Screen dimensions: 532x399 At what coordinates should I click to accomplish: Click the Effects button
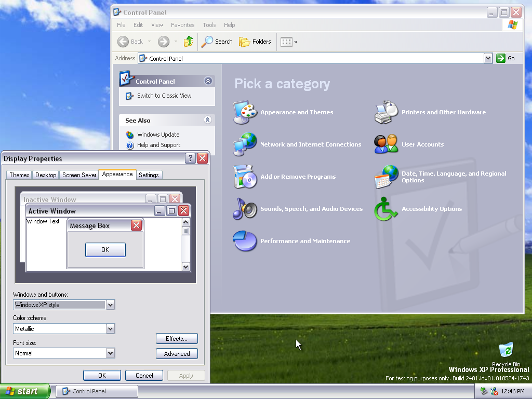tap(177, 339)
